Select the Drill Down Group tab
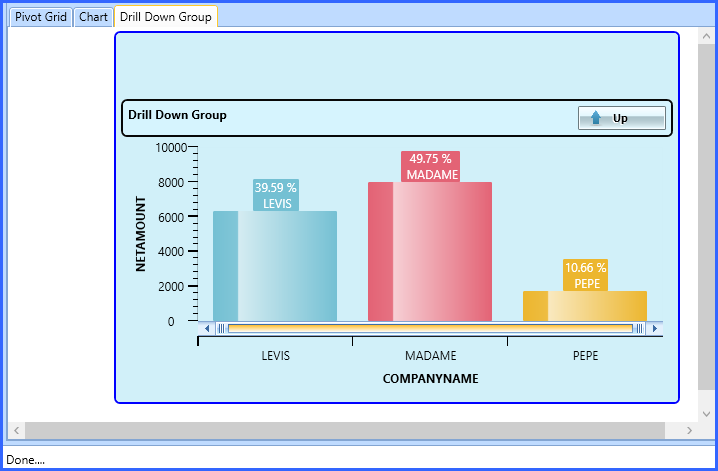This screenshot has height=471, width=718. tap(166, 17)
